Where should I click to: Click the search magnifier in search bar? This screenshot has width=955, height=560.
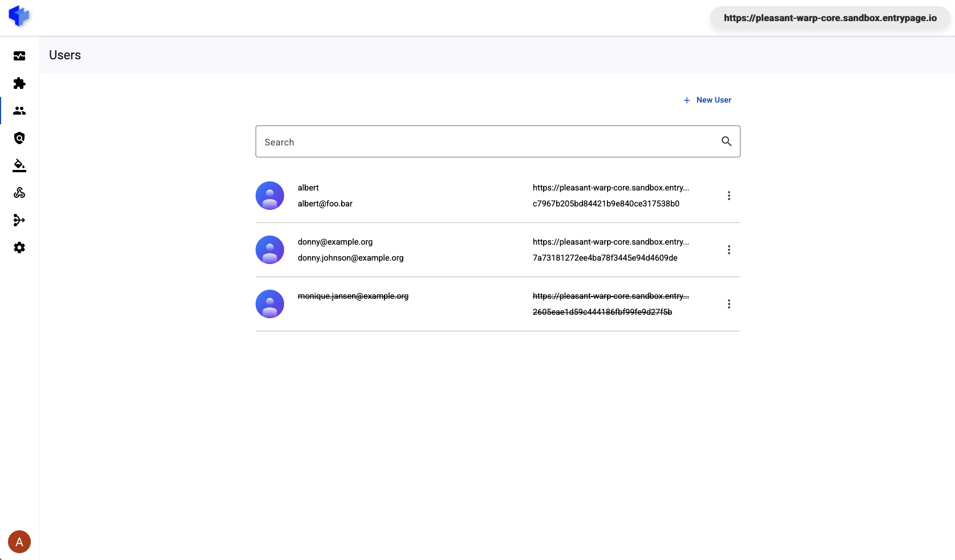[726, 141]
